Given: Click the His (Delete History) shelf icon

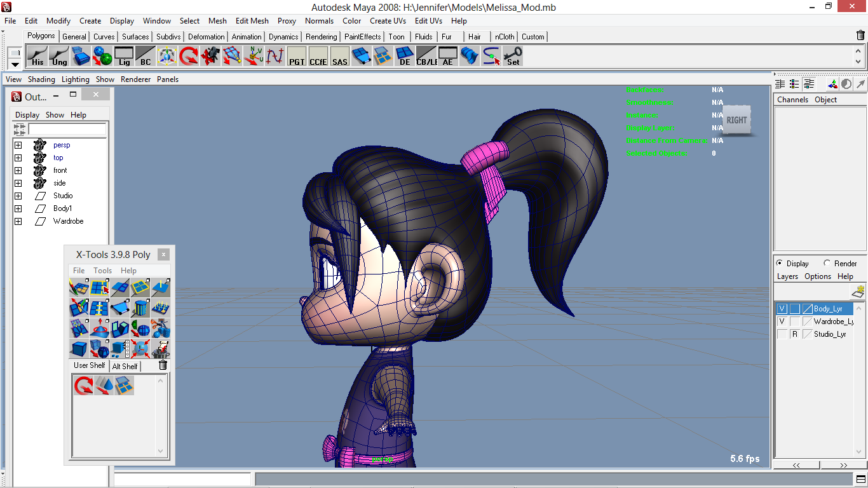Looking at the screenshot, I should coord(37,57).
